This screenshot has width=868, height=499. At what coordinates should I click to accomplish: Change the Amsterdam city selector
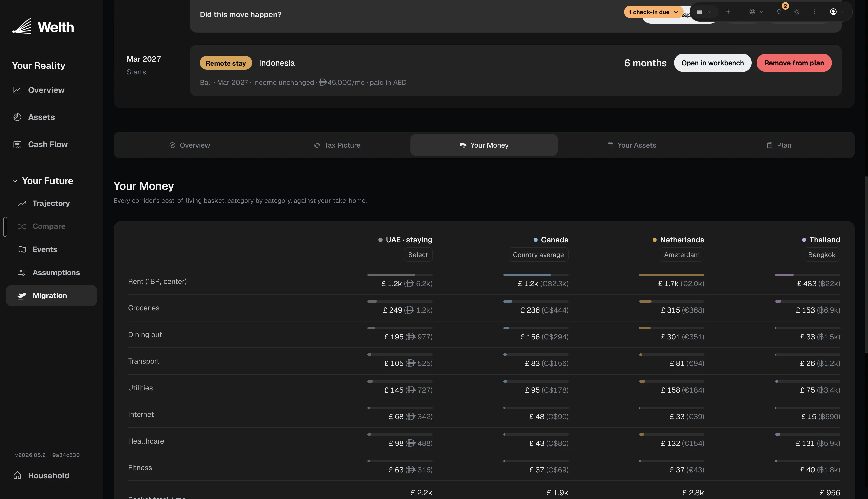tap(682, 255)
